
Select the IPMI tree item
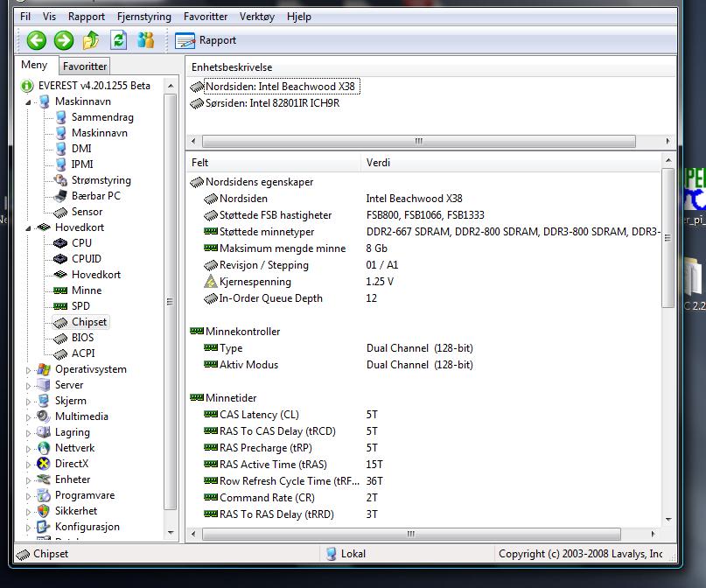click(x=82, y=164)
